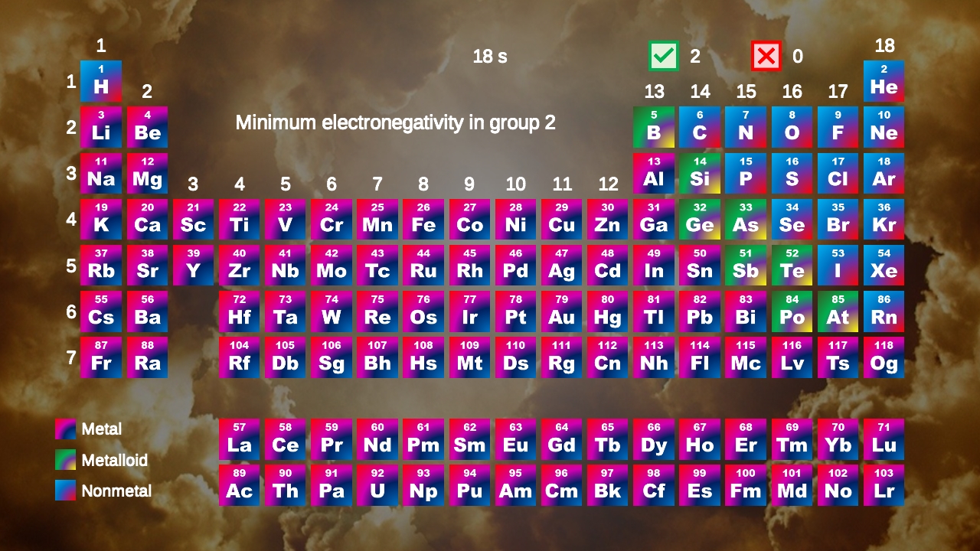Select the Astatine (At) tile
The image size is (980, 551).
[x=838, y=311]
